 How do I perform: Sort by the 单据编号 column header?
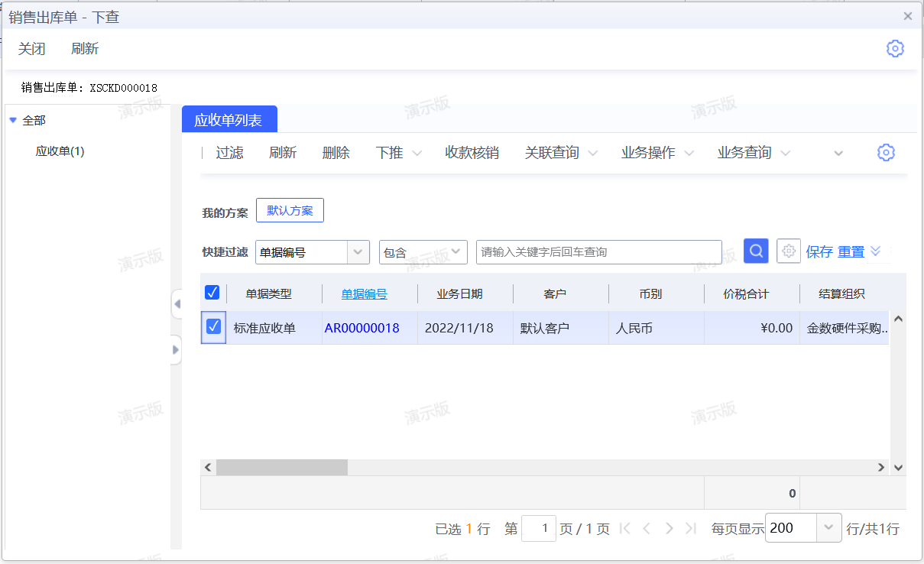pyautogui.click(x=365, y=293)
